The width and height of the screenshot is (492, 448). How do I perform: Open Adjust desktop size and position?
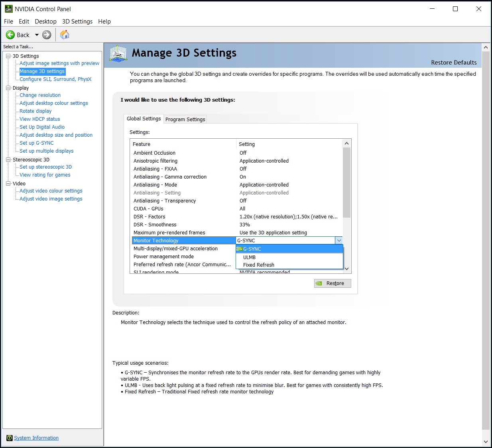tap(56, 135)
